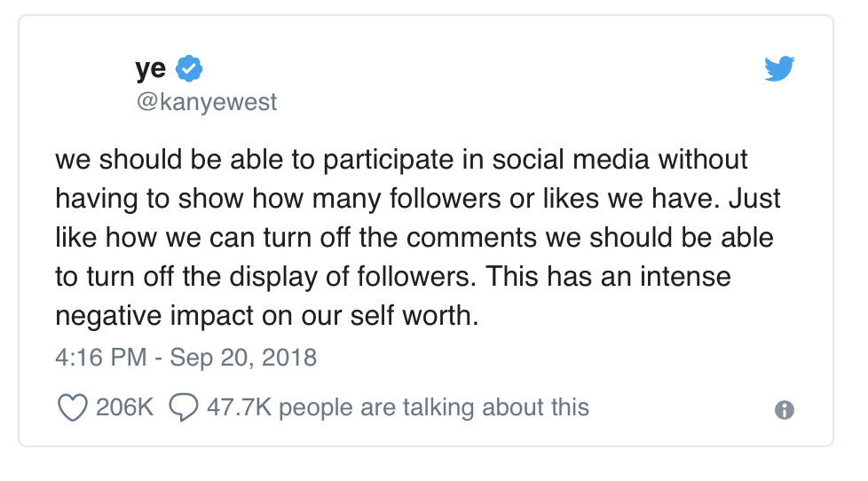Like the tweet with the heart icon
This screenshot has height=481, width=868.
tap(73, 407)
